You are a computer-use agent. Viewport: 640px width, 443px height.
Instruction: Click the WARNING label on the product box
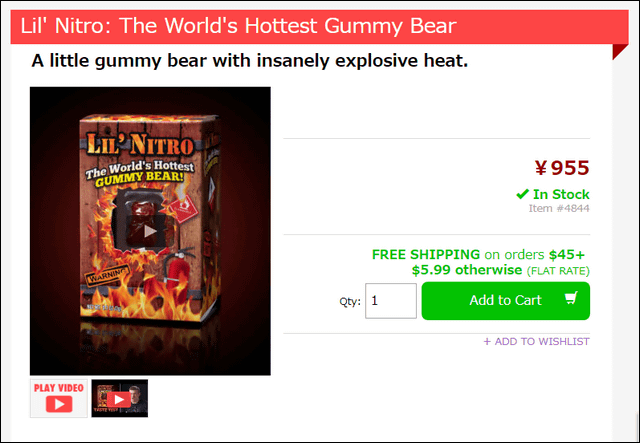(107, 275)
